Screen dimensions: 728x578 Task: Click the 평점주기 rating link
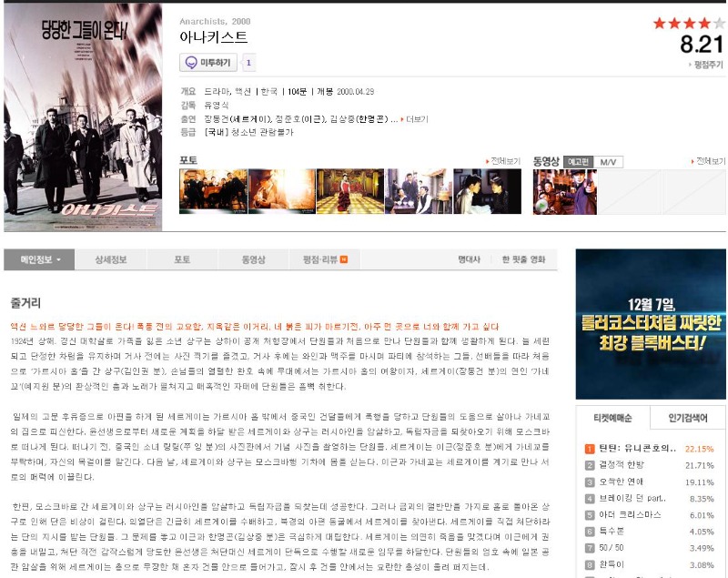(x=706, y=65)
